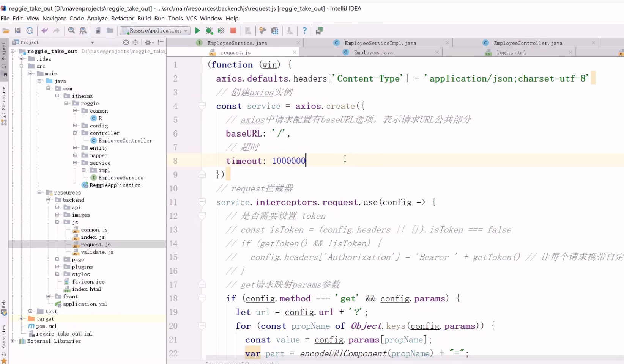Screen dimensions: 624x364
Task: Hide the Project panel with the arrow icon
Action: [161, 42]
